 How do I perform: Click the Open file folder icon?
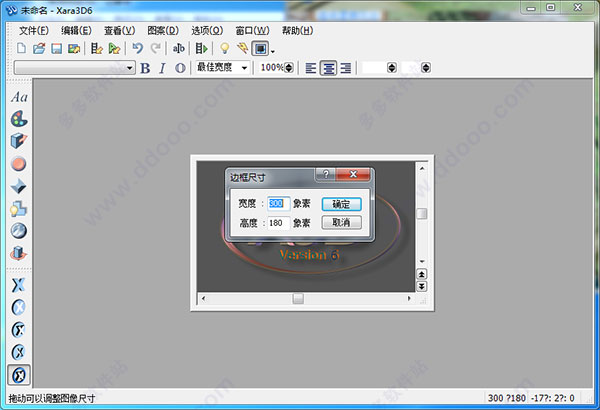click(39, 48)
